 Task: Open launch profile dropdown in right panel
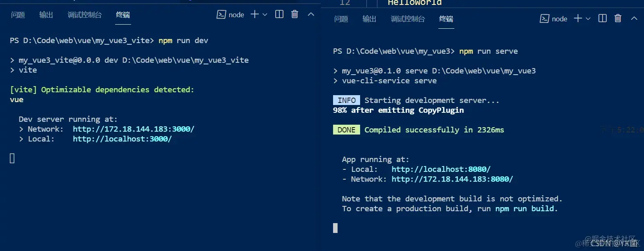[588, 19]
